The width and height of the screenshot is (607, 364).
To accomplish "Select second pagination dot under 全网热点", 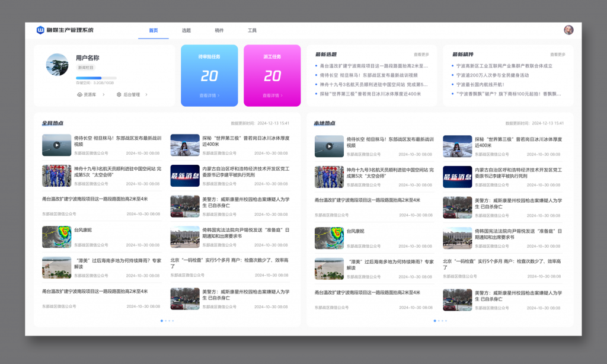I will pos(165,321).
